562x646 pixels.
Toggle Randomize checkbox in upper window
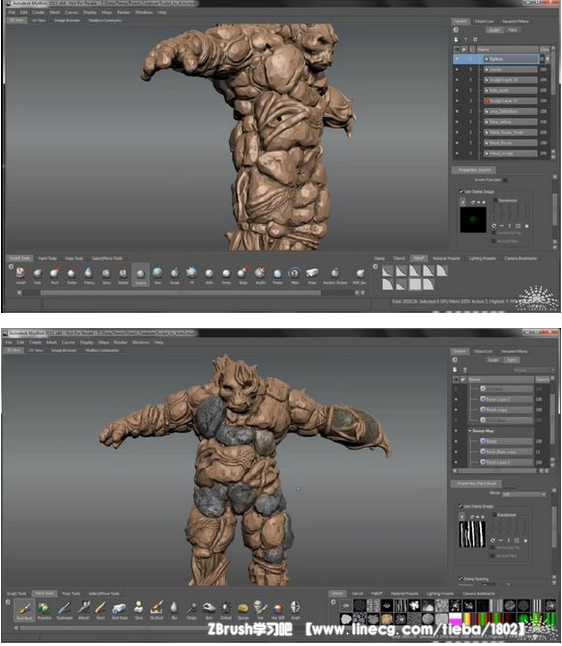coord(495,201)
